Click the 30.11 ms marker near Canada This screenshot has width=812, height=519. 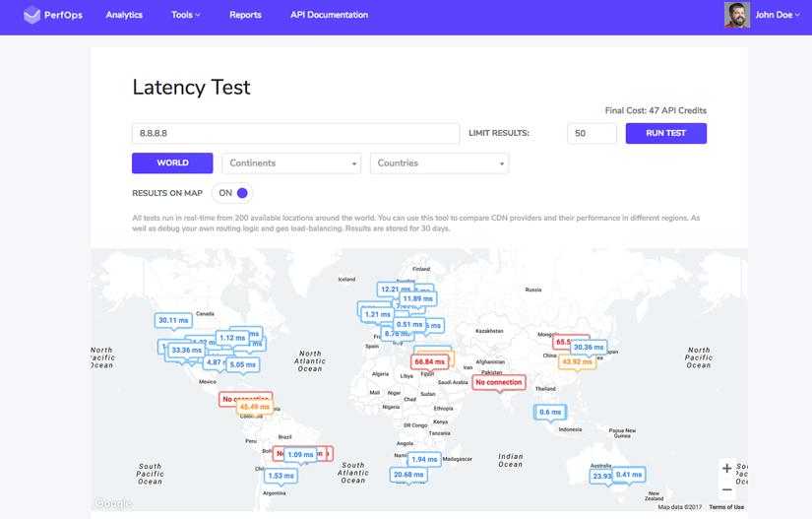[x=173, y=320]
